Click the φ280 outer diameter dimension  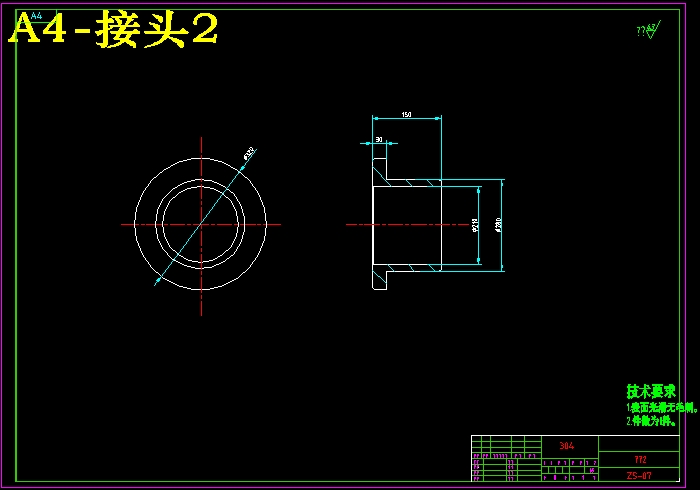click(498, 225)
